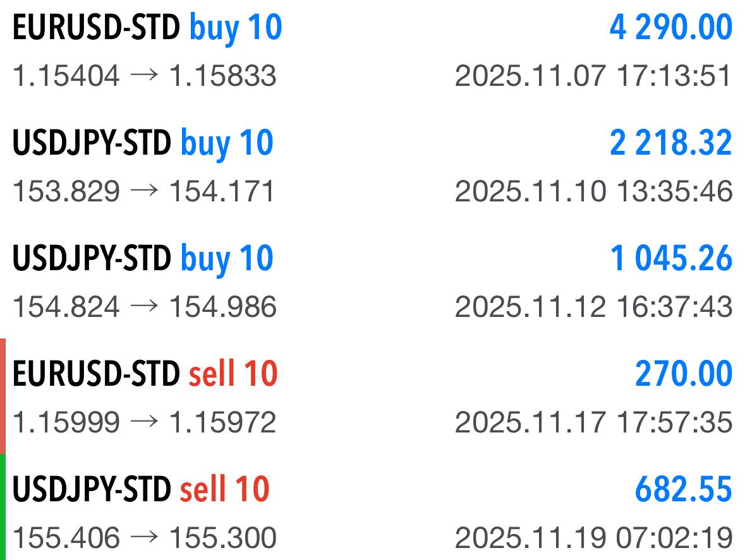Viewport: 745px width, 560px height.
Task: Select the 1 045.26 profit figure
Action: pos(671,258)
